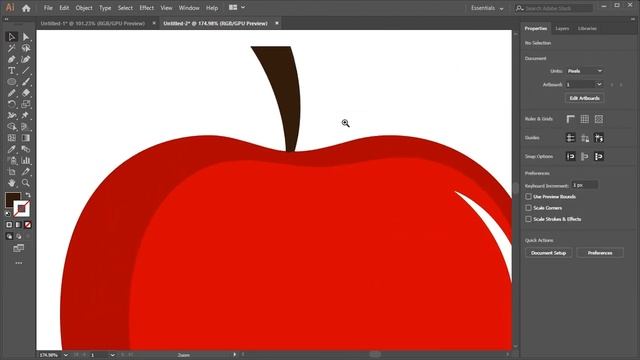The width and height of the screenshot is (640, 360).
Task: Select the Mesh tool
Action: (x=12, y=138)
